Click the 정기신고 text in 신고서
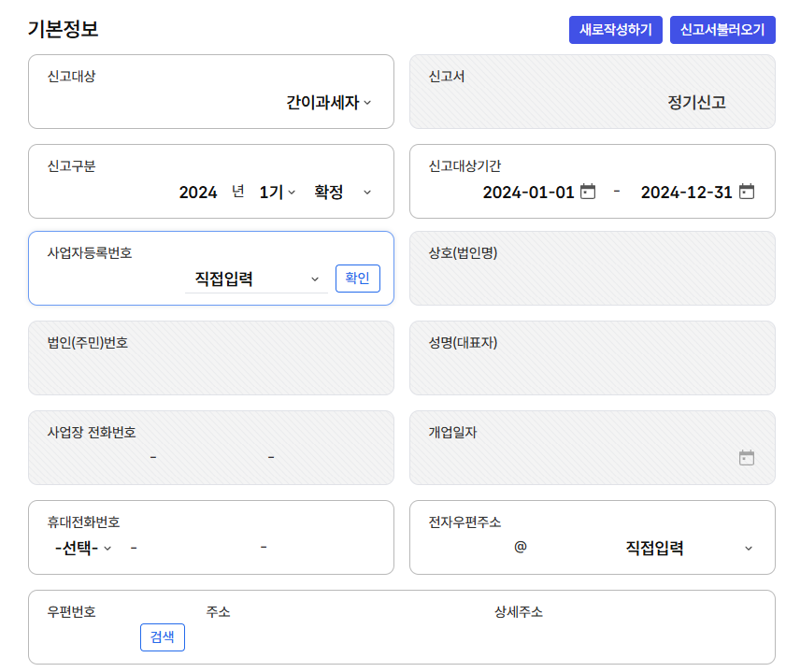The image size is (786, 672). [x=697, y=102]
